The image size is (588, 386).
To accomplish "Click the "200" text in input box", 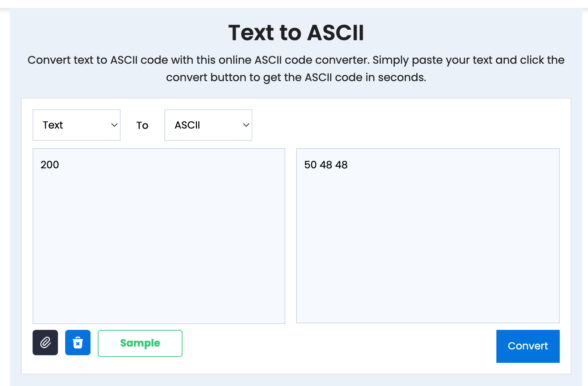I will pyautogui.click(x=50, y=165).
